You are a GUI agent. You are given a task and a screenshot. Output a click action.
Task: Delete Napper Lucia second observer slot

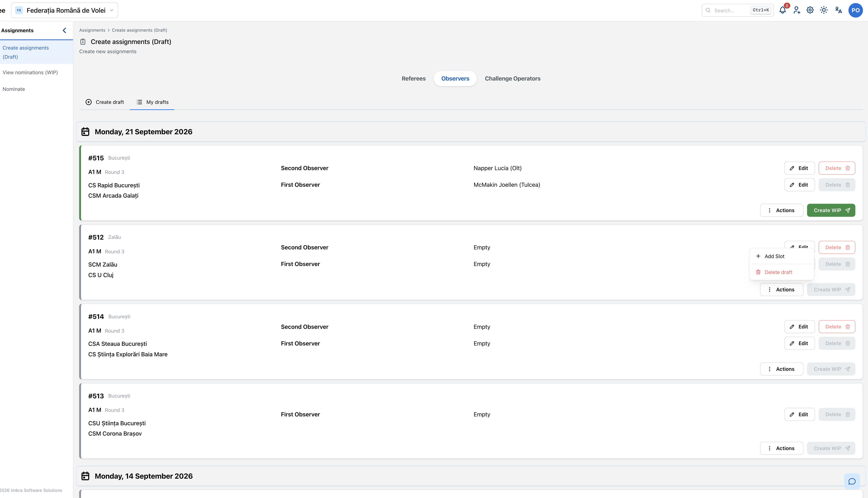click(x=837, y=168)
